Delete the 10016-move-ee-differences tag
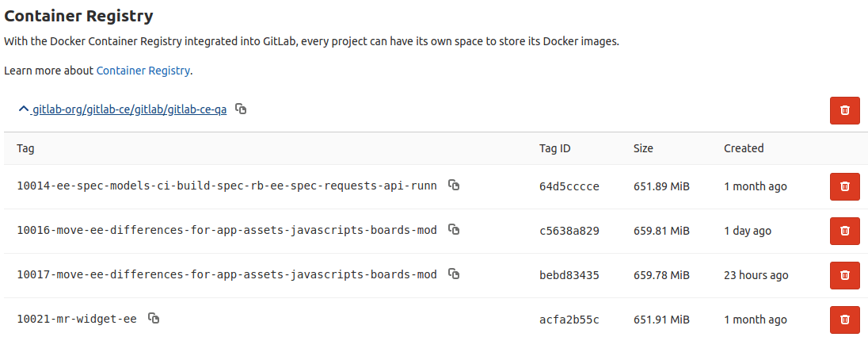Image resolution: width=868 pixels, height=337 pixels. coord(844,231)
